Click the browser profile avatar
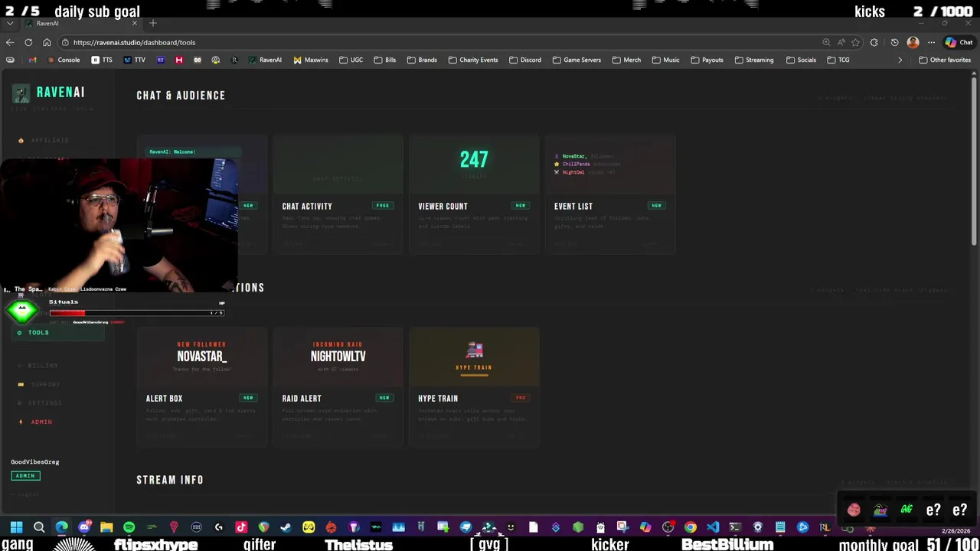 (913, 42)
